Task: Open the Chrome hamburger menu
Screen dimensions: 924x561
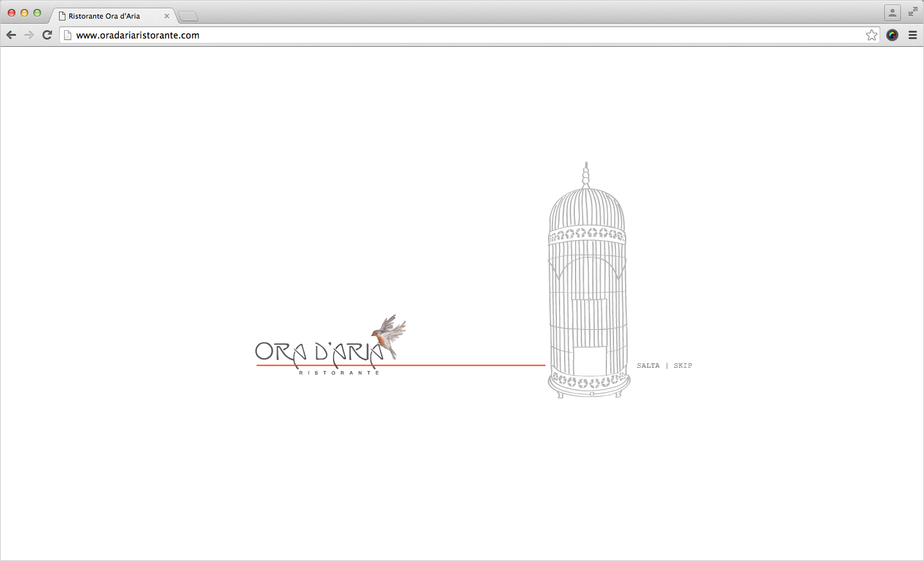Action: (912, 35)
